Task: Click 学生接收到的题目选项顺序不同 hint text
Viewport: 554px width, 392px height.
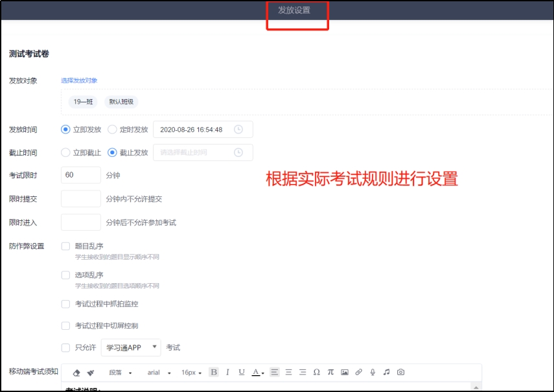Action: click(117, 286)
